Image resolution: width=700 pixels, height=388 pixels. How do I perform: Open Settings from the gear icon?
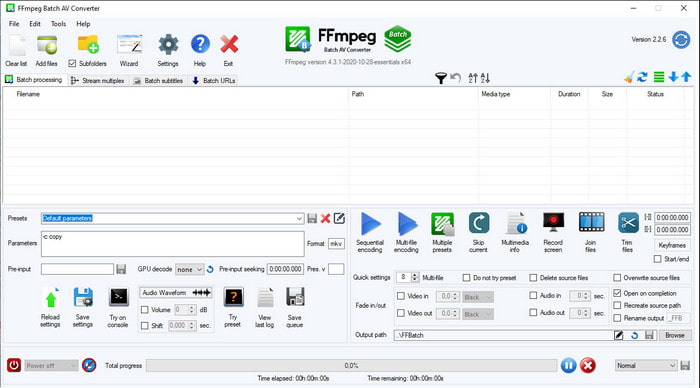pyautogui.click(x=168, y=45)
